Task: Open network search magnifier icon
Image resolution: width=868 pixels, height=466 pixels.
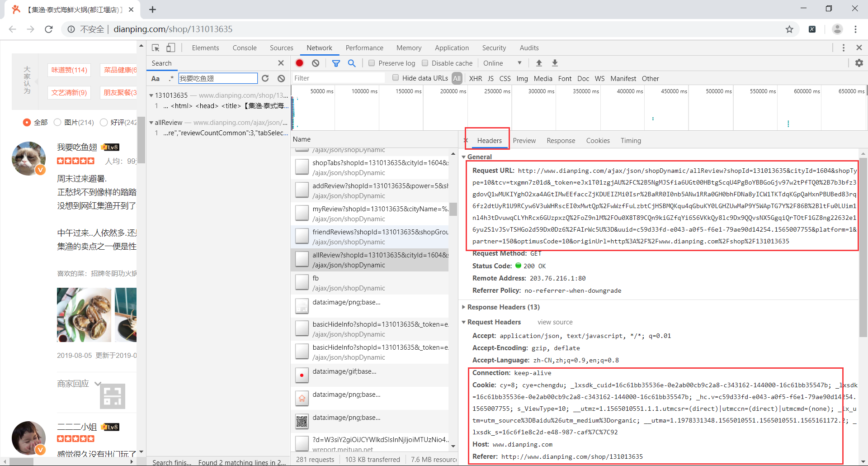Action: click(x=351, y=63)
